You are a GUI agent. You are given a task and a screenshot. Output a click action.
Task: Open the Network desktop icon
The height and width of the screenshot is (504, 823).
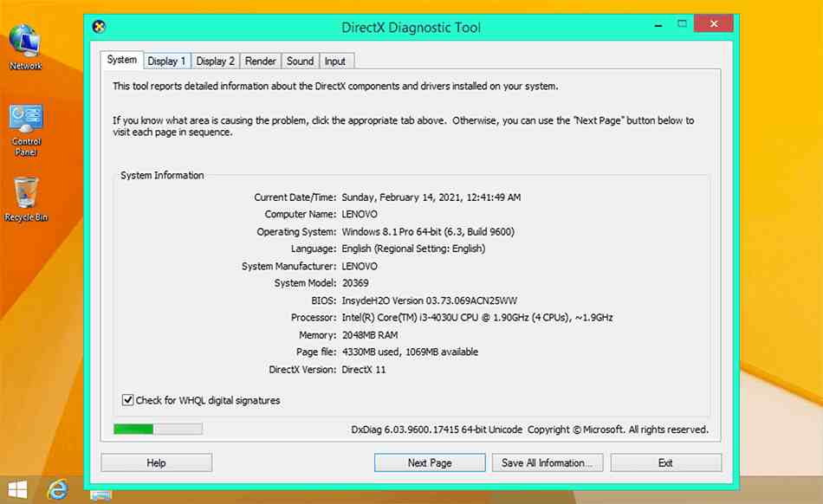click(x=25, y=43)
